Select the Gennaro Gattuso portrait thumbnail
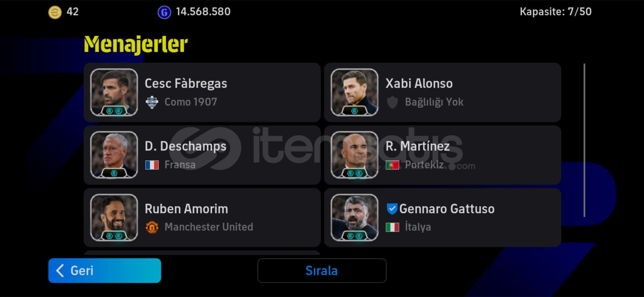Viewport: 644px width, 297px height. [354, 218]
